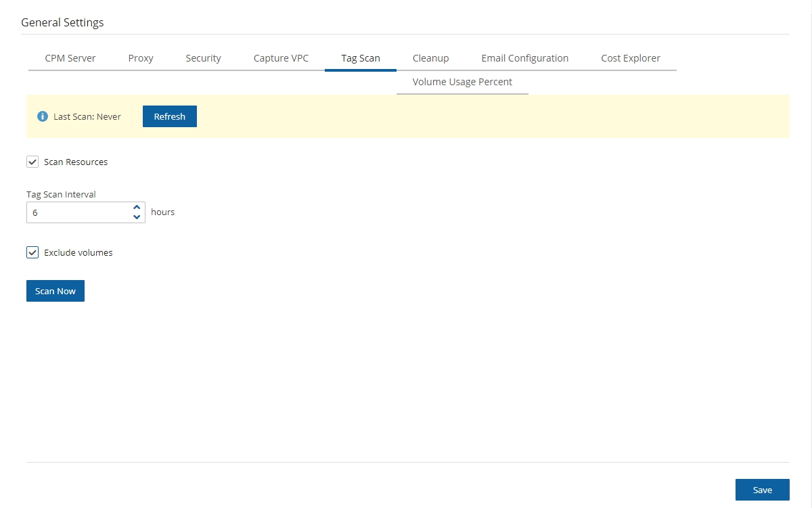Decrease Tag Scan Interval with down arrow
The image size is (812, 508).
(x=137, y=217)
